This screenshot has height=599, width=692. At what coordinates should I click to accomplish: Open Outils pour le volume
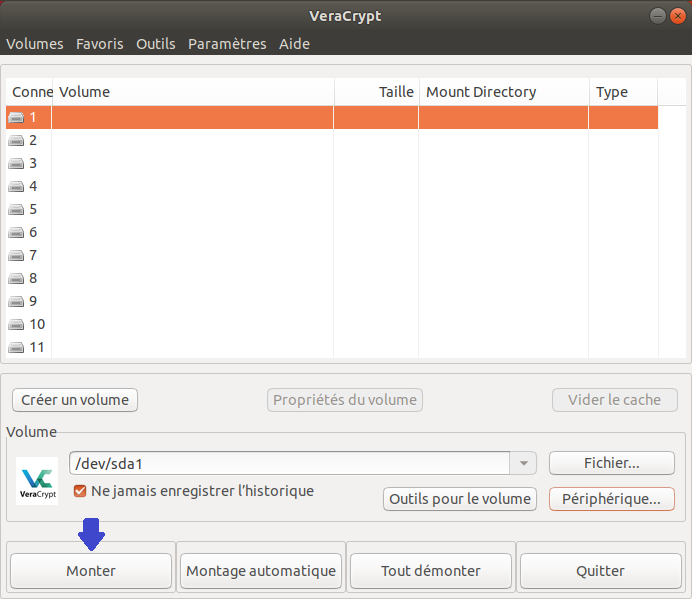(460, 498)
